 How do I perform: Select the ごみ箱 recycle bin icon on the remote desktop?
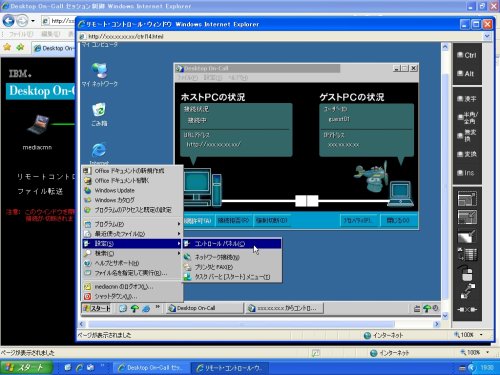[x=99, y=114]
